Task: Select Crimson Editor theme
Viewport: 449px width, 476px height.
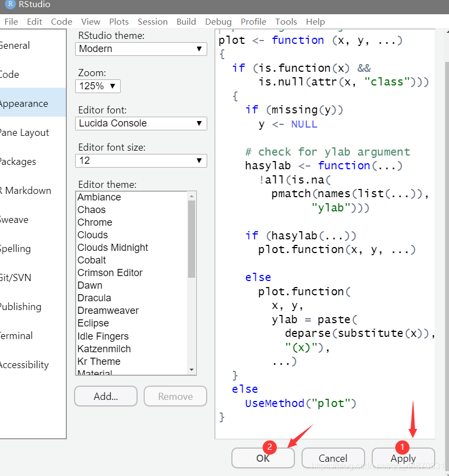Action: click(132, 273)
